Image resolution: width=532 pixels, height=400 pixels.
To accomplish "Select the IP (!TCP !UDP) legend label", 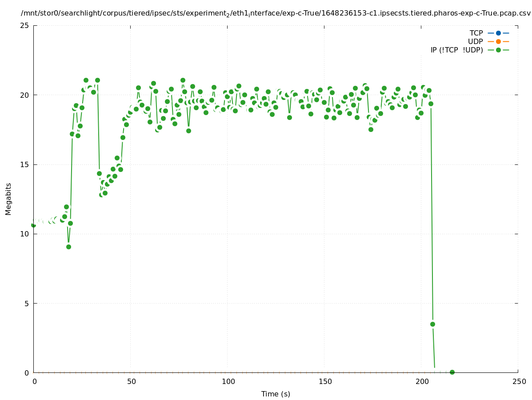I will pos(456,50).
